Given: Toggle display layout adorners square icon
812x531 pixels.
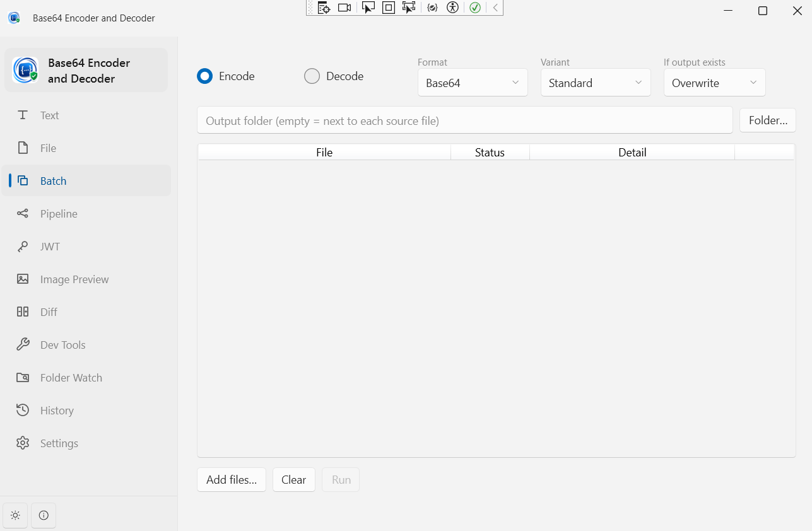Looking at the screenshot, I should 389,8.
